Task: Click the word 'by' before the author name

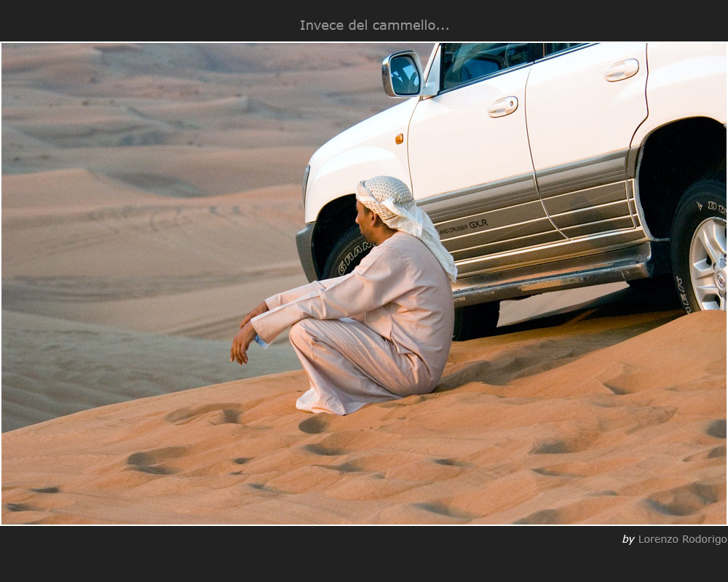Action: pyautogui.click(x=628, y=539)
